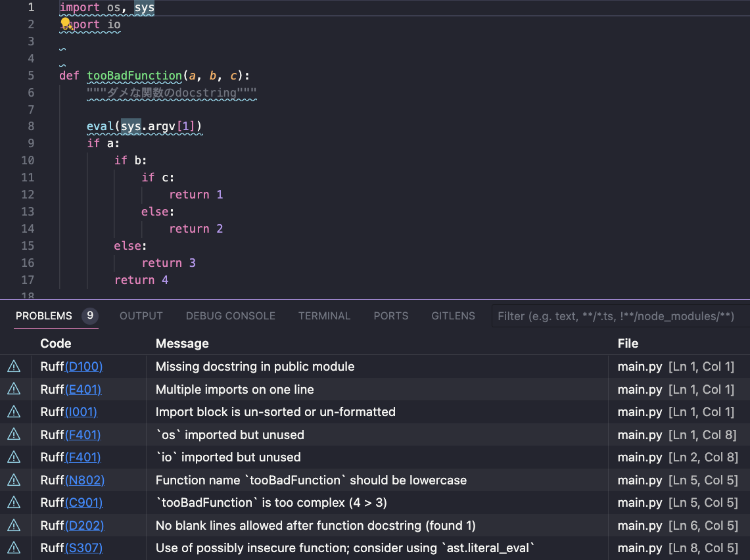
Task: Click the Japanese docstring on line 6
Action: [x=172, y=93]
